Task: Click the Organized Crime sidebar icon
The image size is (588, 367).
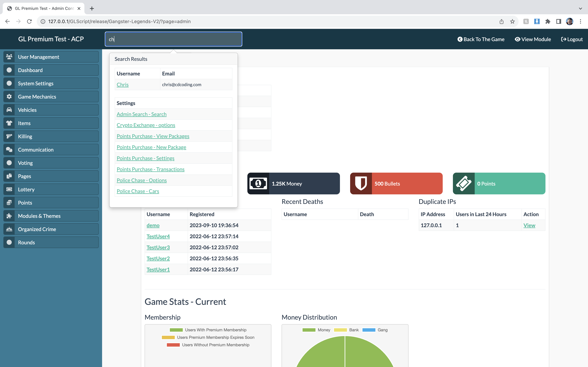Action: tap(9, 229)
